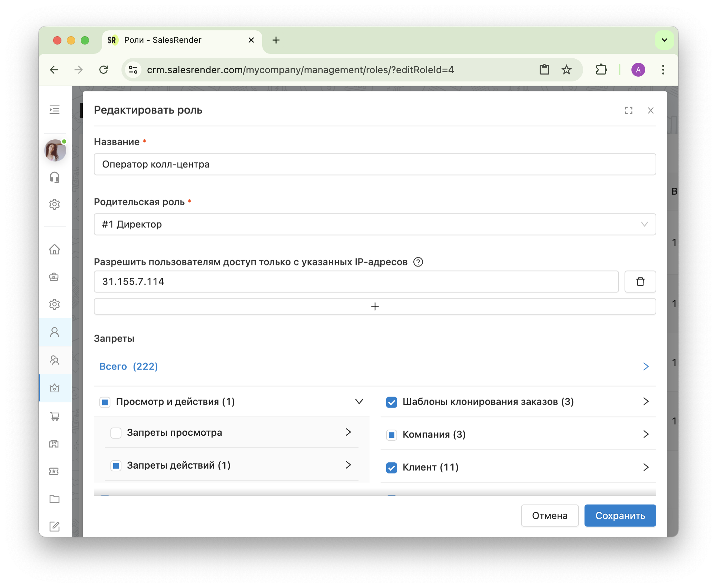This screenshot has width=717, height=588.
Task: Open Всего (222) restrictions list
Action: [x=129, y=366]
